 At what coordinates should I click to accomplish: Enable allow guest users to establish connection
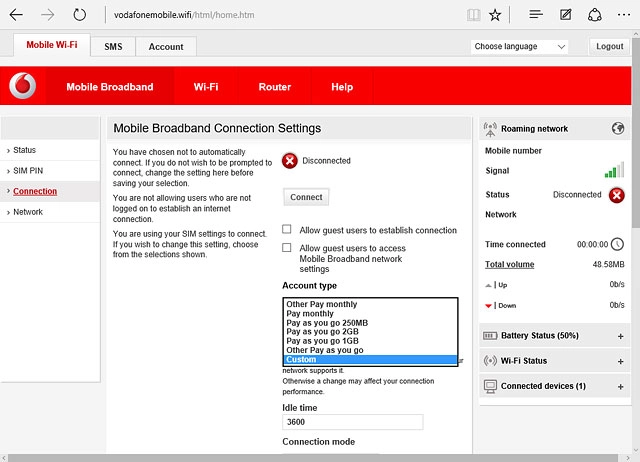pyautogui.click(x=288, y=230)
